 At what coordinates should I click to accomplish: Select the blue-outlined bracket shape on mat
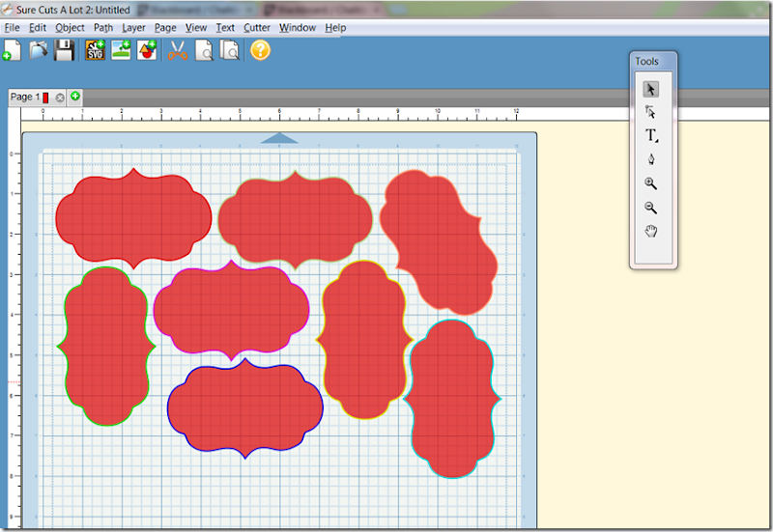coord(244,406)
